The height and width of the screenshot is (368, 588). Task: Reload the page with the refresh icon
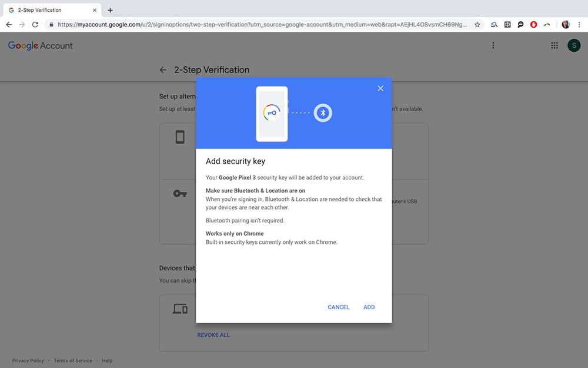[35, 24]
